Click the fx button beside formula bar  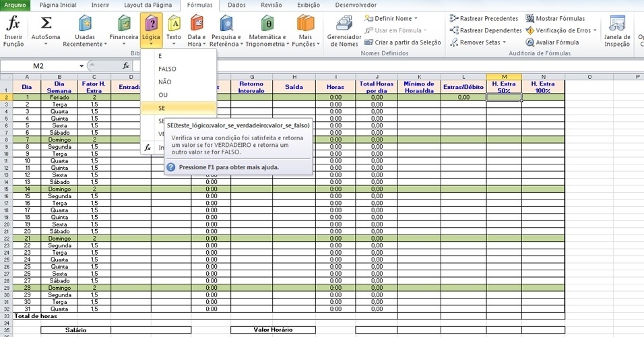point(126,66)
